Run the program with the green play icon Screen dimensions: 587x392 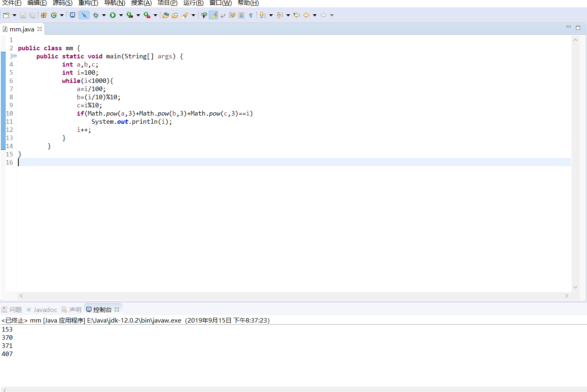[x=113, y=15]
